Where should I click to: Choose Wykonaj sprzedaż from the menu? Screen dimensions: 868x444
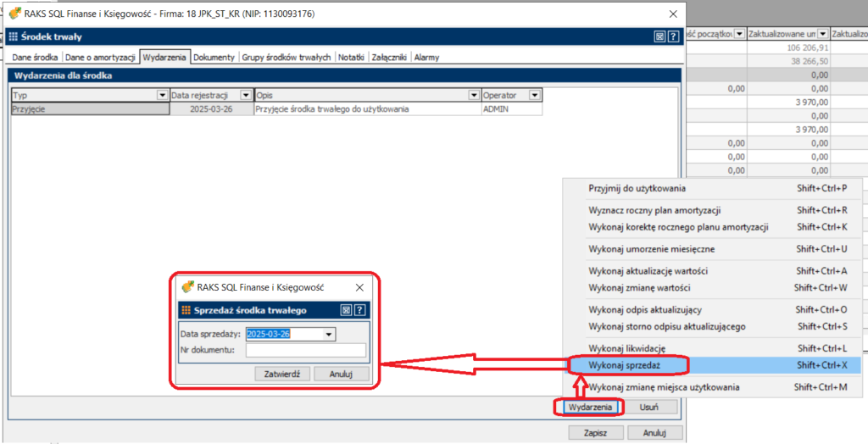(713, 365)
